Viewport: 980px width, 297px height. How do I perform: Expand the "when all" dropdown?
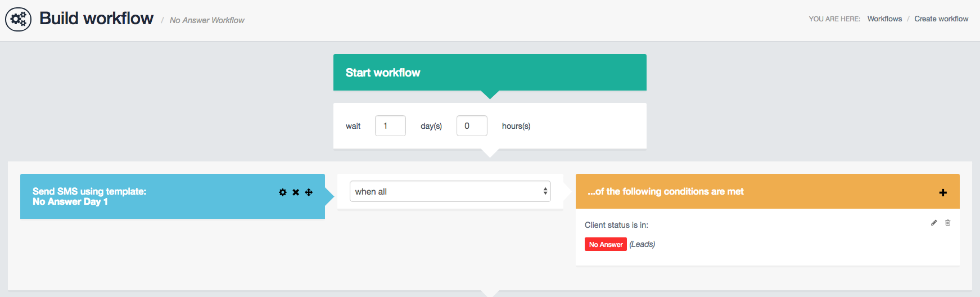450,191
